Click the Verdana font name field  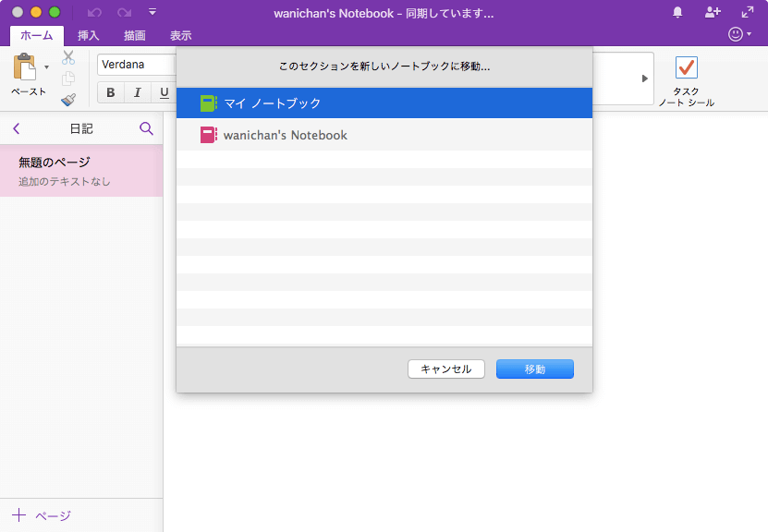(x=136, y=65)
